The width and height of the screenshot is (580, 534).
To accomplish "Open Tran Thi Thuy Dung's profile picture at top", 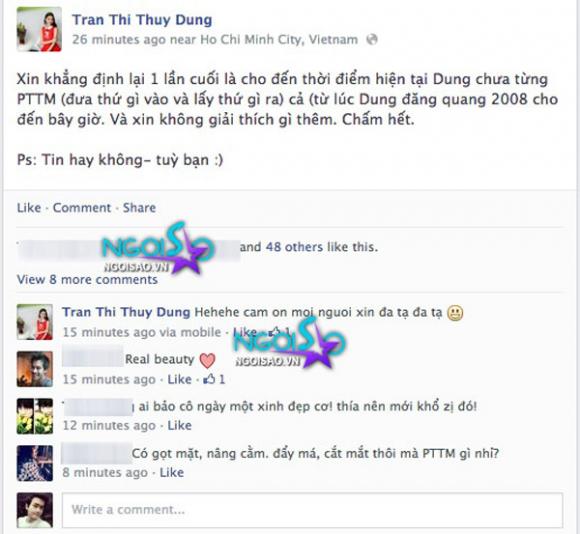I will point(39,29).
